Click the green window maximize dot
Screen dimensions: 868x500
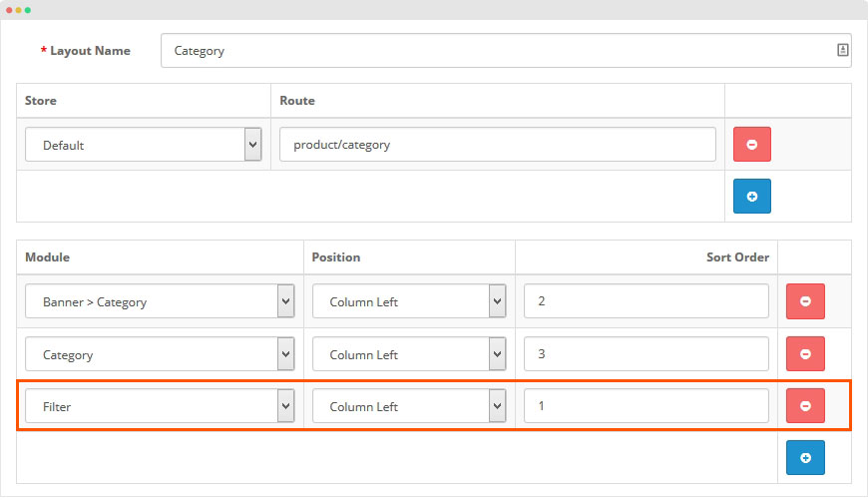coord(28,9)
